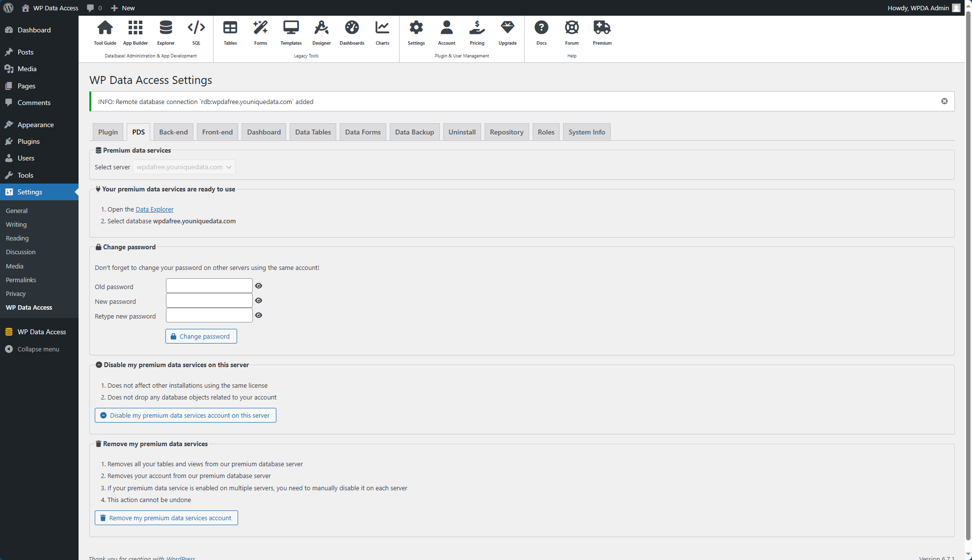Reveal the Retype new password entry
Screen dimensions: 972x560
[x=258, y=315]
